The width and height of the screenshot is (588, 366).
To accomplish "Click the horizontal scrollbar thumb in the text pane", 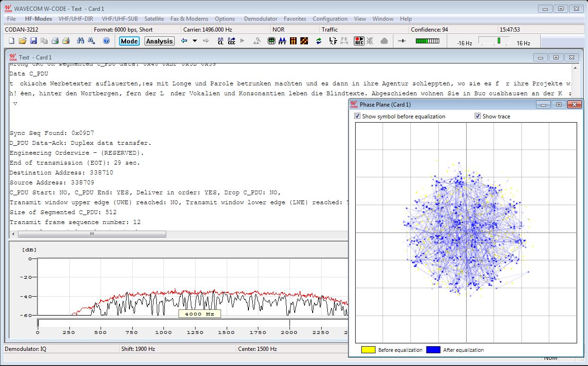I will (x=92, y=234).
